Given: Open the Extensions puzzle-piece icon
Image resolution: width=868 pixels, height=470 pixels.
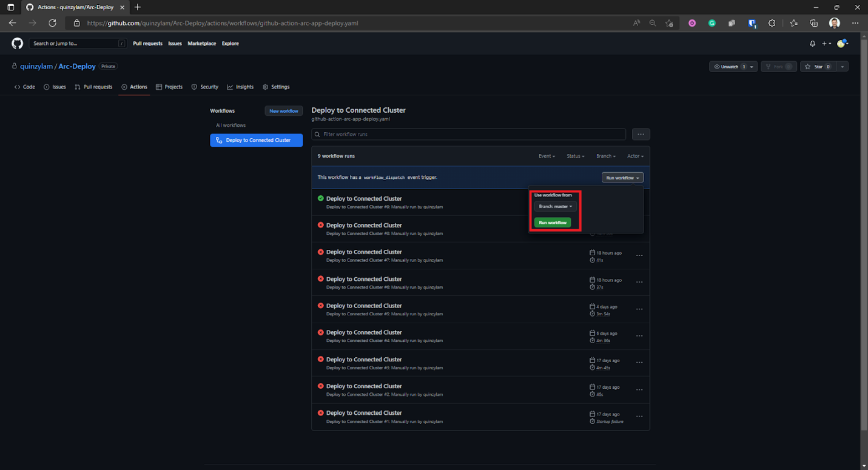Looking at the screenshot, I should (x=772, y=23).
